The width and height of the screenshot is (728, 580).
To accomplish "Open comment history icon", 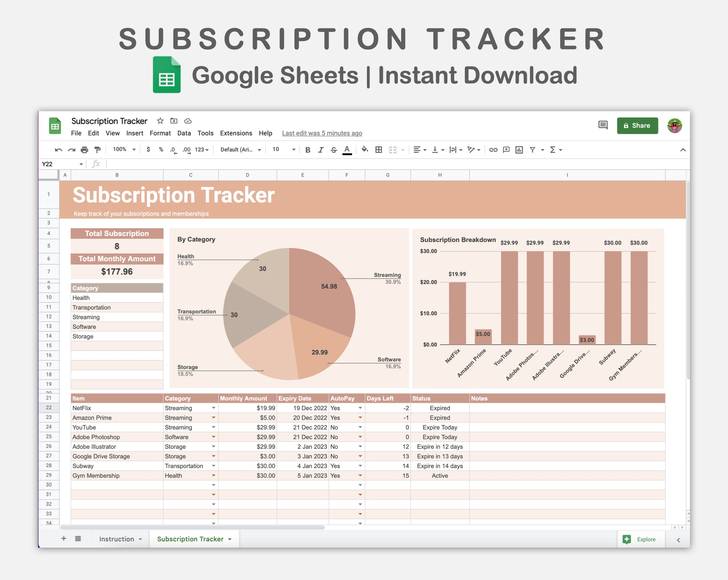I will coord(603,125).
